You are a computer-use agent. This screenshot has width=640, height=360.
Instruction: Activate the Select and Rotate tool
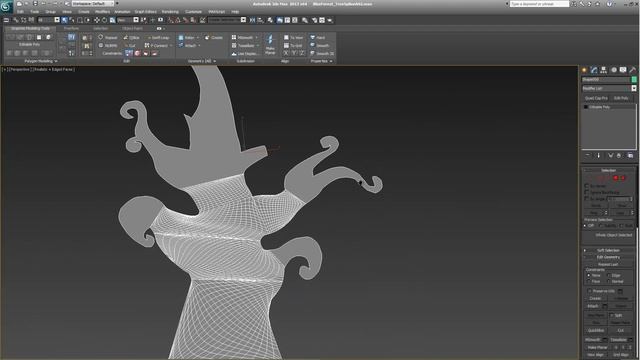(x=104, y=20)
